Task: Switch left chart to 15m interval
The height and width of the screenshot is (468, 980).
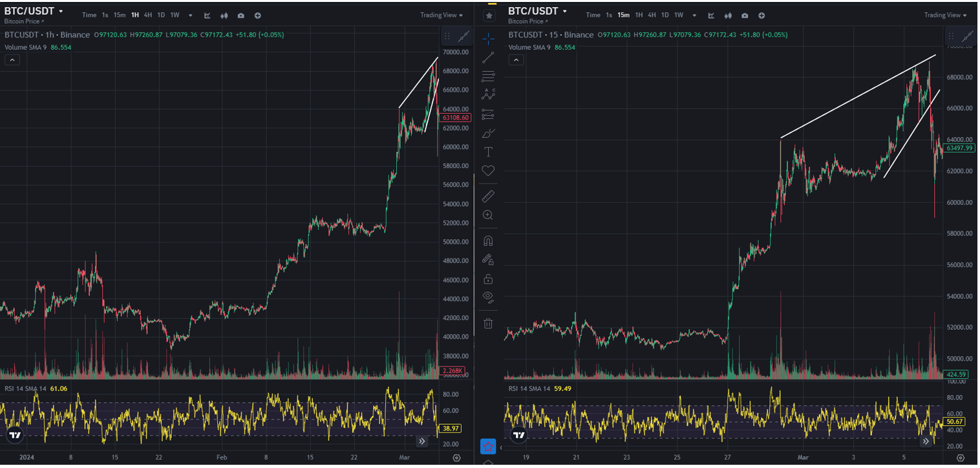Action: click(x=120, y=15)
